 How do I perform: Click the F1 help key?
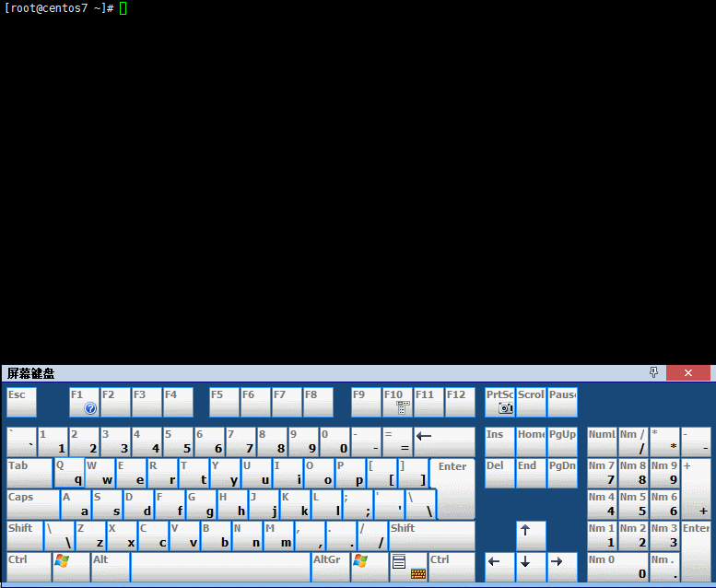(x=84, y=402)
